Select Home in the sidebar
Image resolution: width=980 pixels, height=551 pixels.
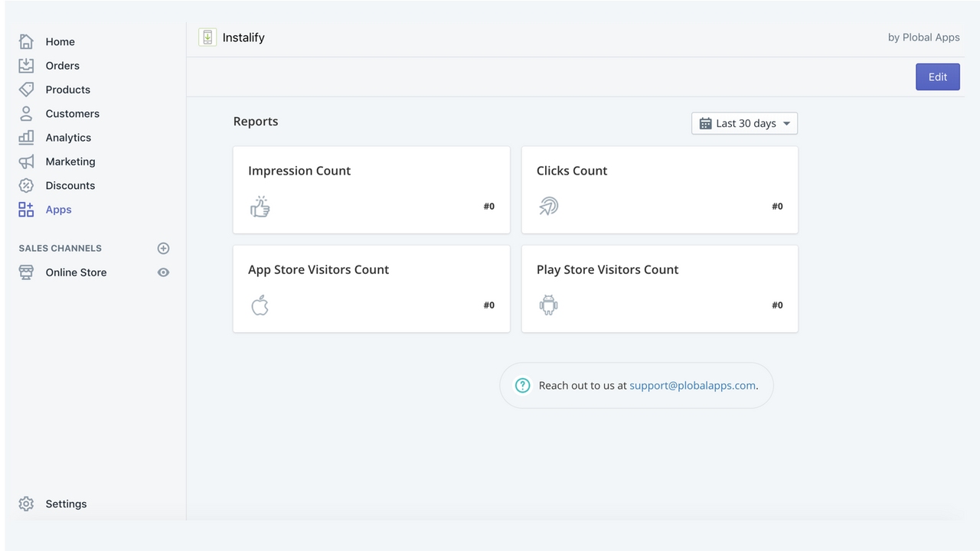click(x=61, y=41)
